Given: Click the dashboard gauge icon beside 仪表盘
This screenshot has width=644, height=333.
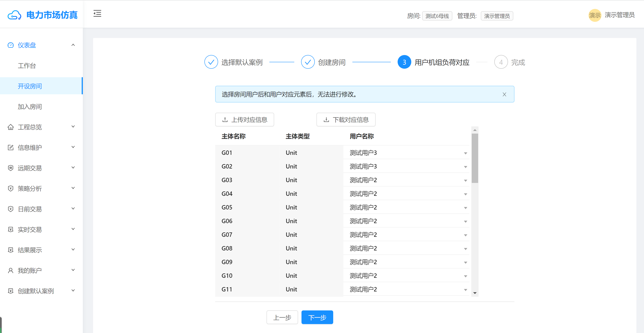Looking at the screenshot, I should 10,45.
